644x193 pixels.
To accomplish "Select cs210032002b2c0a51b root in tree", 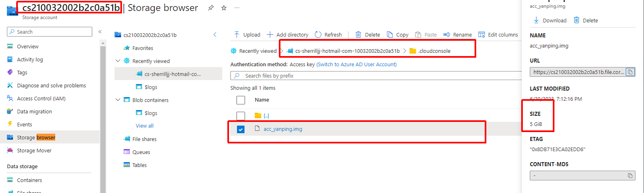I will click(x=150, y=35).
